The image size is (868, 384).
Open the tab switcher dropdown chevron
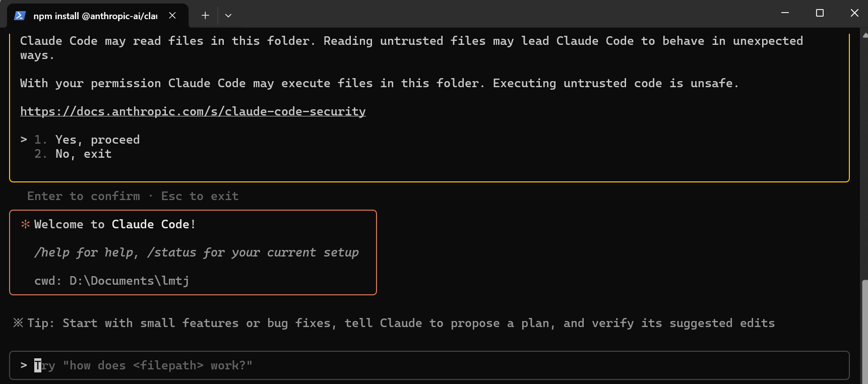tap(228, 16)
